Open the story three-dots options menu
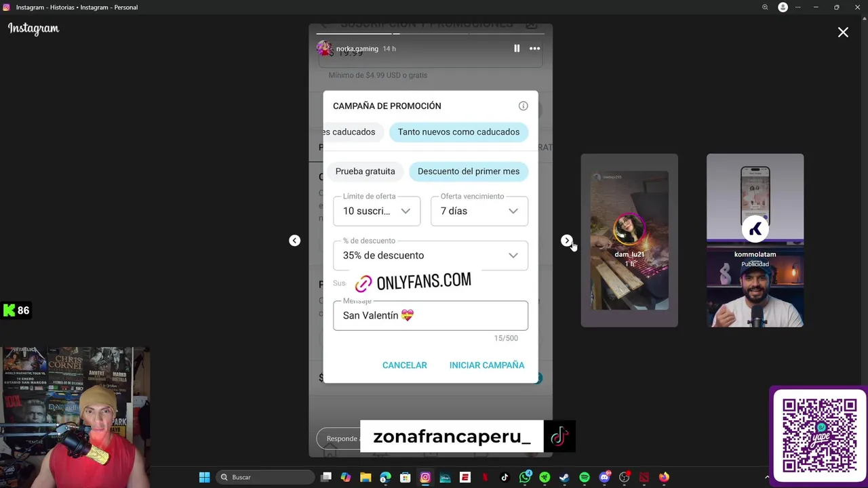The width and height of the screenshot is (868, 488). 534,49
